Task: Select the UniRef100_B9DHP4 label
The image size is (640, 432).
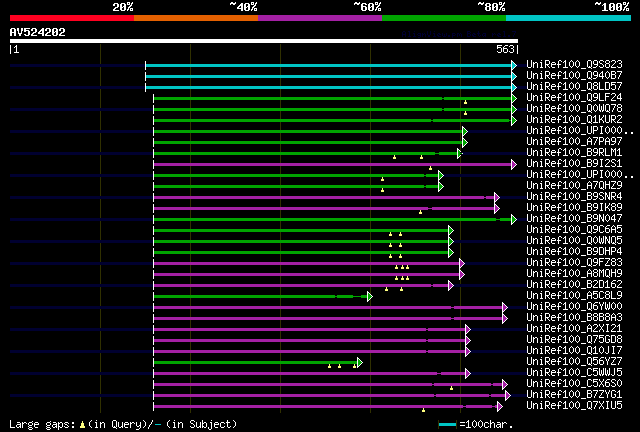Action: coord(574,252)
